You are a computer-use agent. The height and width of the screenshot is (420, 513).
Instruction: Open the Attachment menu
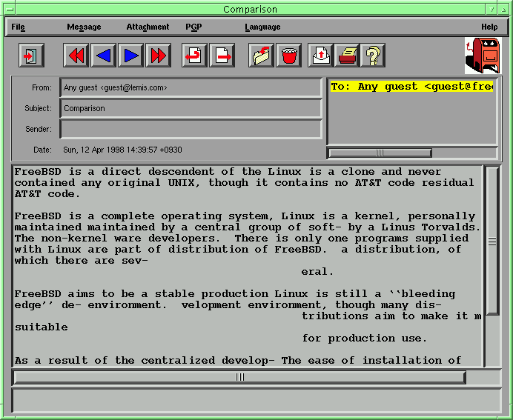point(148,27)
